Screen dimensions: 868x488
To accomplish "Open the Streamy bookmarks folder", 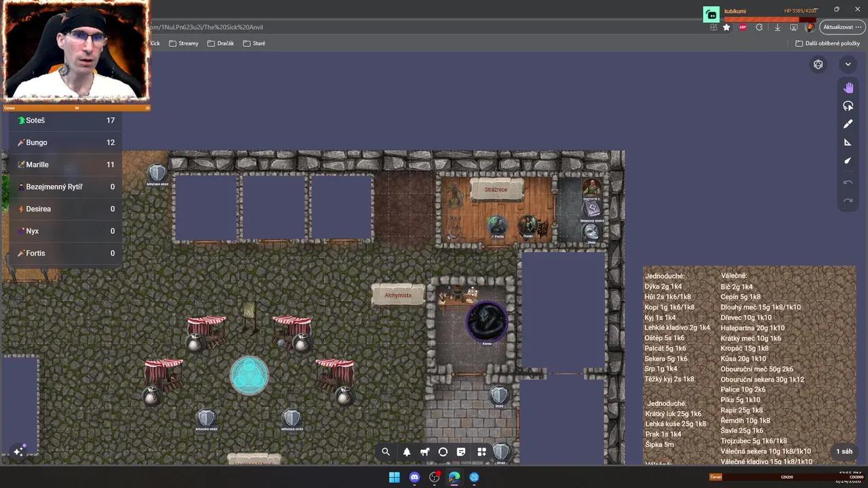I will (x=184, y=43).
